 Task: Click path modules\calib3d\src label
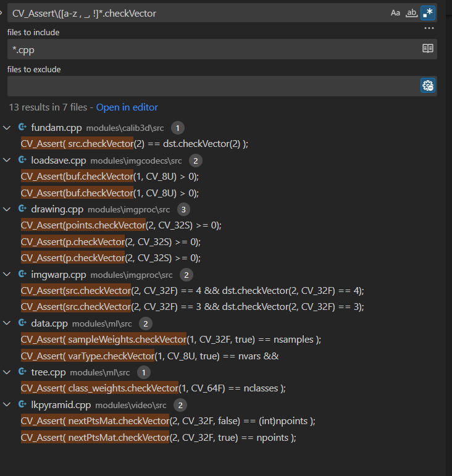[x=125, y=128]
